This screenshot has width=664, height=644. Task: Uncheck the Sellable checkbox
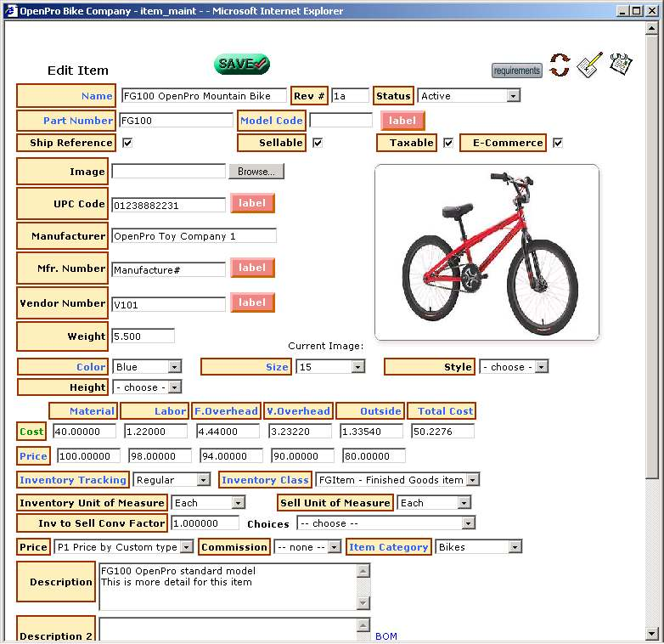click(x=318, y=143)
